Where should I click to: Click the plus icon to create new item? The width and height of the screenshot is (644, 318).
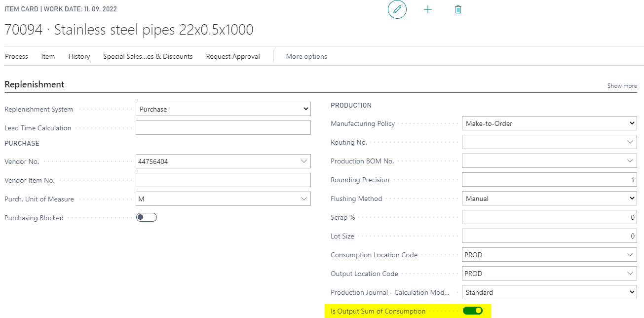click(428, 9)
